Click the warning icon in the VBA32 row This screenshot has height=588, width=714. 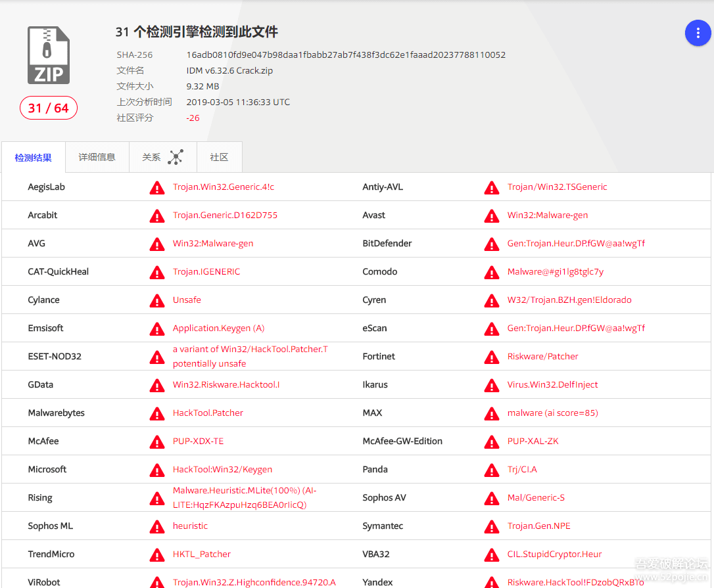[x=492, y=554]
